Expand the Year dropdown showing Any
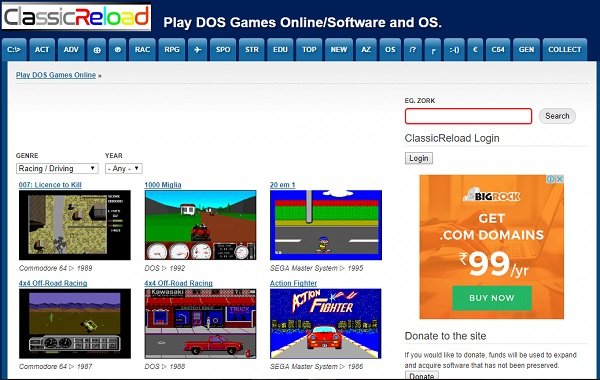Viewport: 600px width, 380px height. click(124, 168)
